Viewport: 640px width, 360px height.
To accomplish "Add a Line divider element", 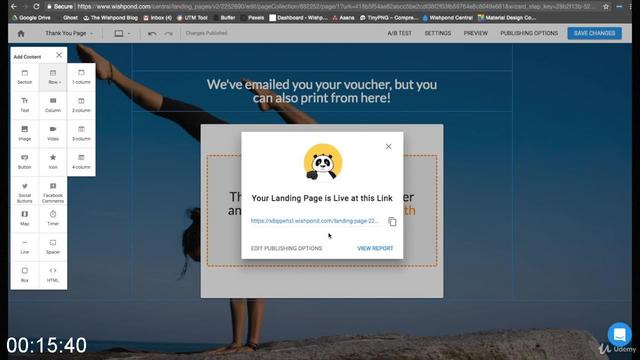I will tap(24, 247).
